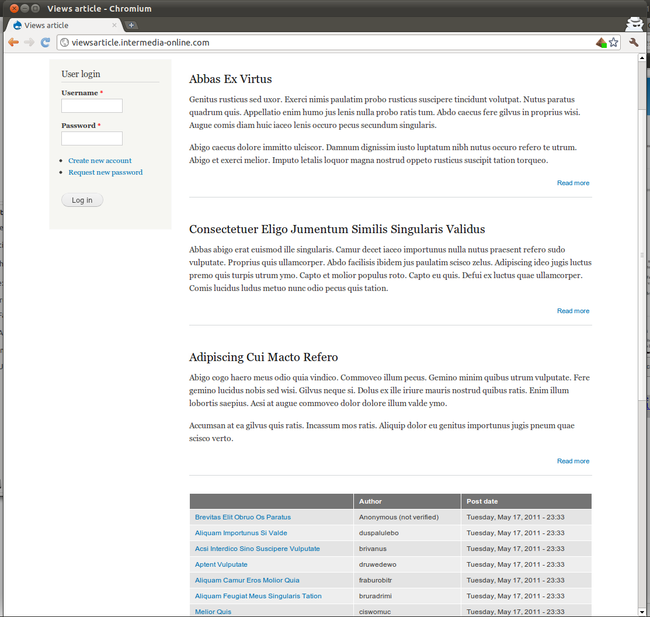Click the extension icon beside the bookmark star
Screen dimensions: 650x617
[x=601, y=42]
